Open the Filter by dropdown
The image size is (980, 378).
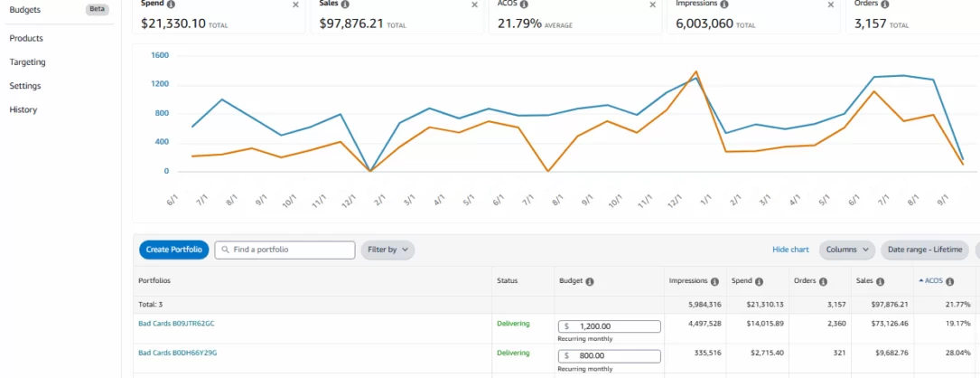coord(387,250)
